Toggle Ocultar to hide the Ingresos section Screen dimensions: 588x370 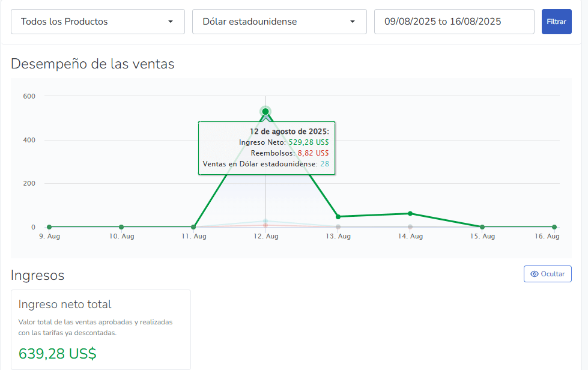pos(547,274)
